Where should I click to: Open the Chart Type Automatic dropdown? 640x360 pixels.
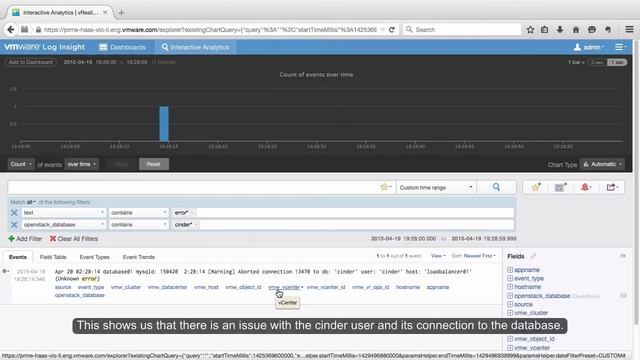pos(602,164)
